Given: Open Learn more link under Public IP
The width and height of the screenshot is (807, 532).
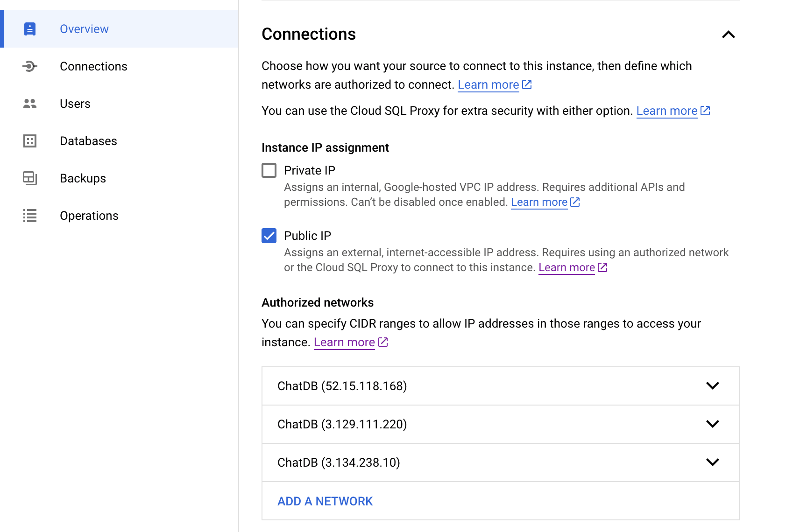Looking at the screenshot, I should [566, 267].
